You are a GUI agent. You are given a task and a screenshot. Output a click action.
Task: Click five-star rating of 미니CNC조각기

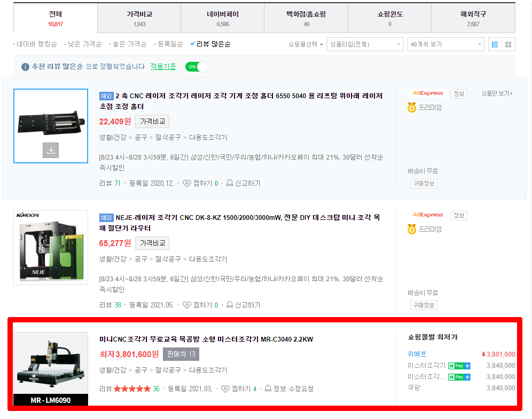point(132,389)
